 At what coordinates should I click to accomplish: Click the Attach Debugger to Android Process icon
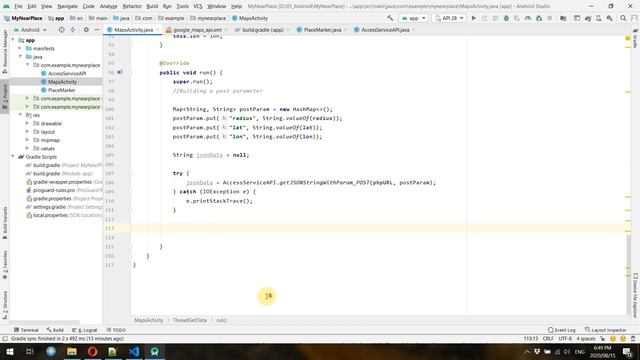(539, 18)
